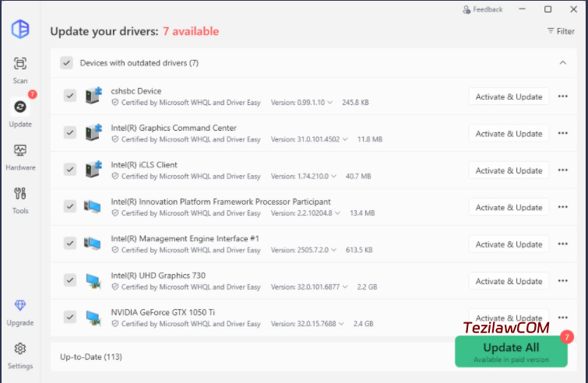Viewport: 588px width, 383px height.
Task: Open more options for Intel(R) iCLS Client
Action: click(x=562, y=170)
